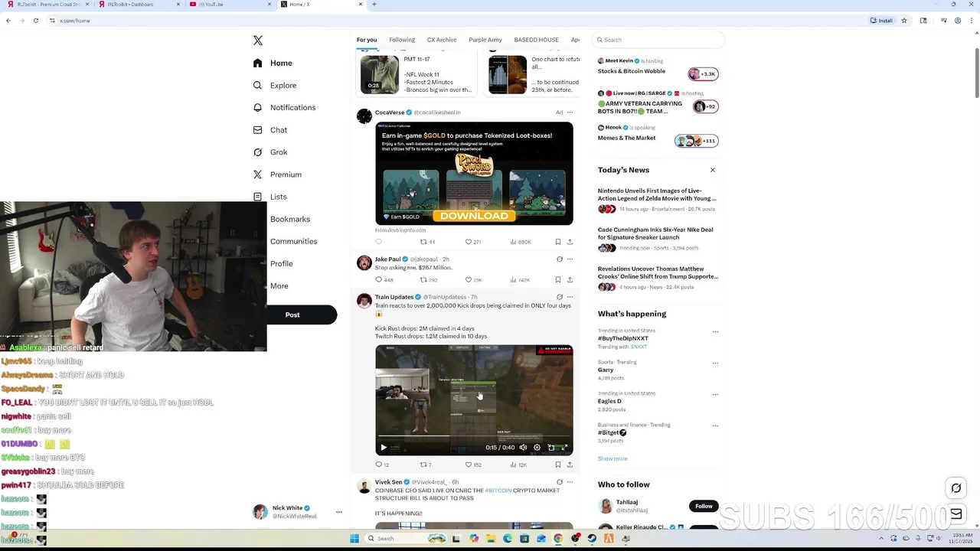Open more options on Train Updates post

point(570,297)
